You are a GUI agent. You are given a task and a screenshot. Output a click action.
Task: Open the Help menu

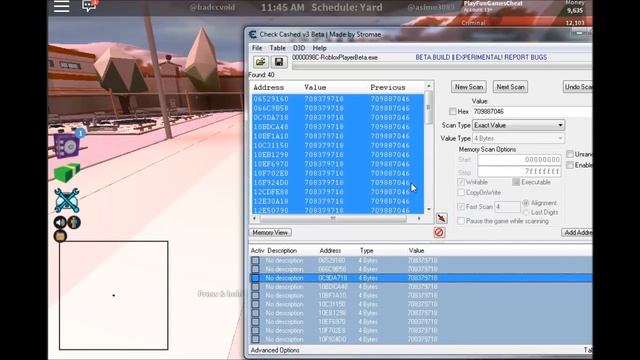319,48
